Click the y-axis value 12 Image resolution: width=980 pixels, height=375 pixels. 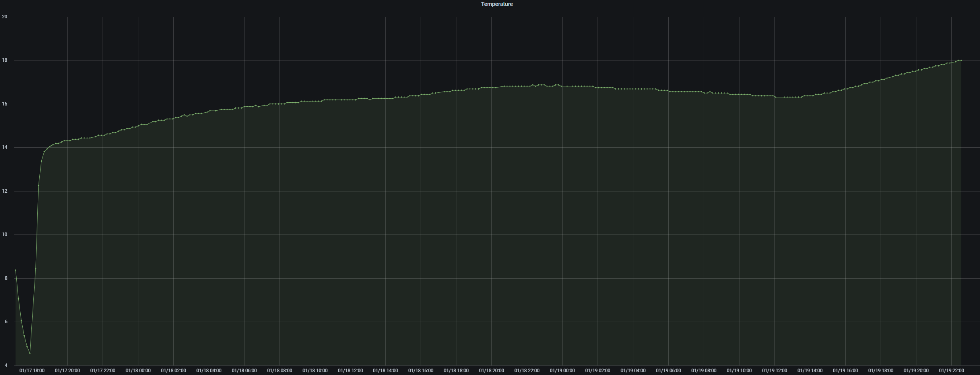pyautogui.click(x=4, y=191)
